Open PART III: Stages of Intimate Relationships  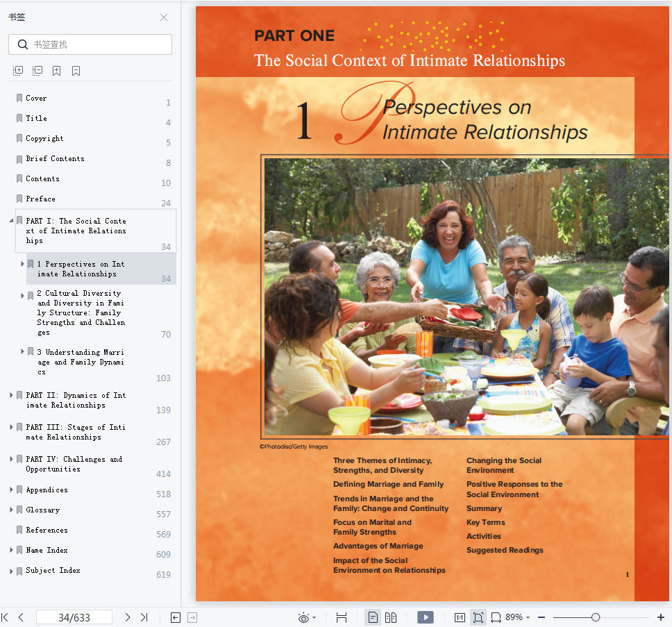click(x=76, y=432)
